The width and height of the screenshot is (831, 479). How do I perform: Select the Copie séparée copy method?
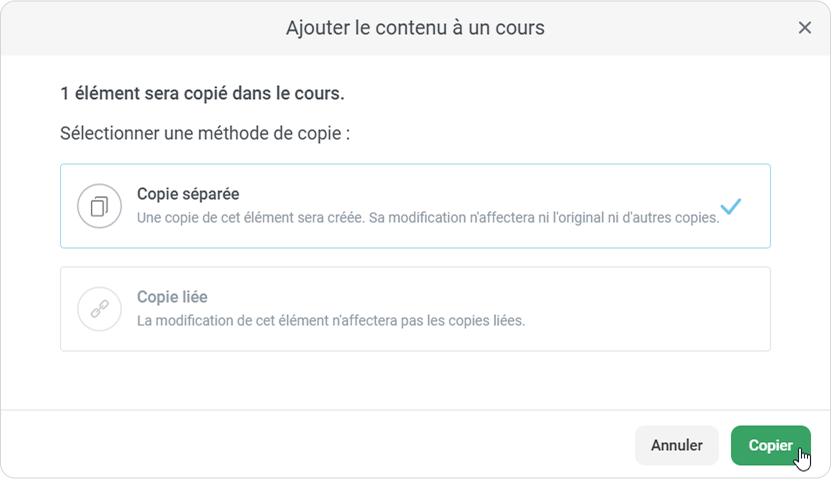pos(415,206)
